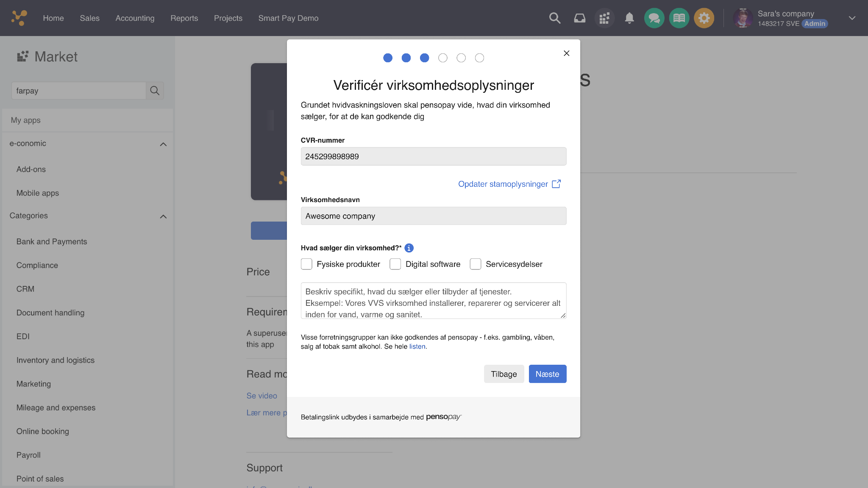The width and height of the screenshot is (868, 488).
Task: Open the chat support icon
Action: tap(654, 18)
